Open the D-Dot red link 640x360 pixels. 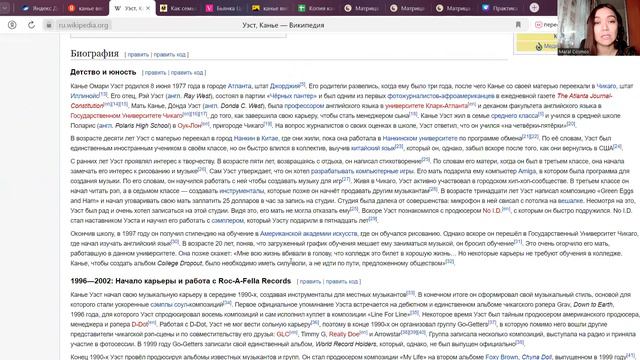[140, 324]
